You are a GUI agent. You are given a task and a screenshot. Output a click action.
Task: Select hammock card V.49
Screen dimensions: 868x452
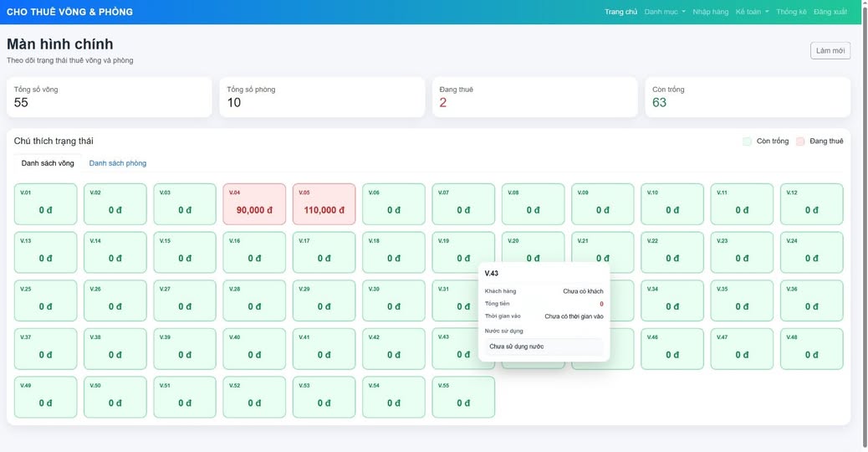point(45,398)
